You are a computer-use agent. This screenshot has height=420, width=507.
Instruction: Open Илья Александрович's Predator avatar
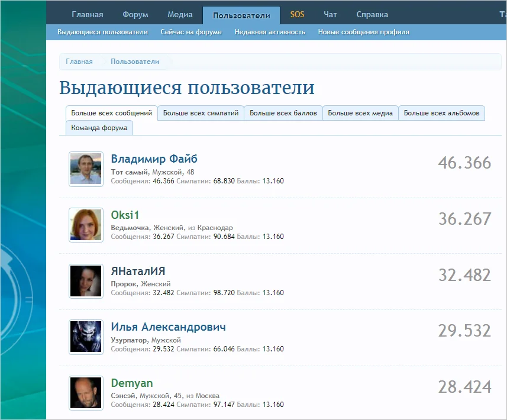[86, 337]
